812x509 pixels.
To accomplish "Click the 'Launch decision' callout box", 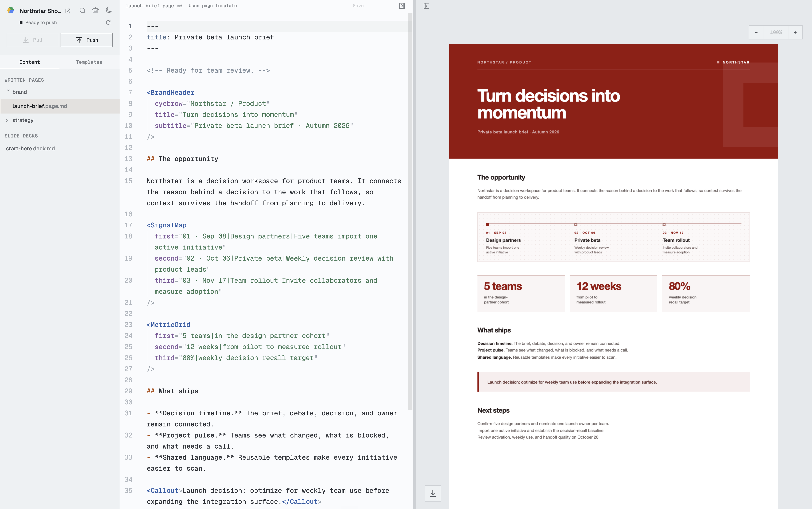I will [614, 382].
